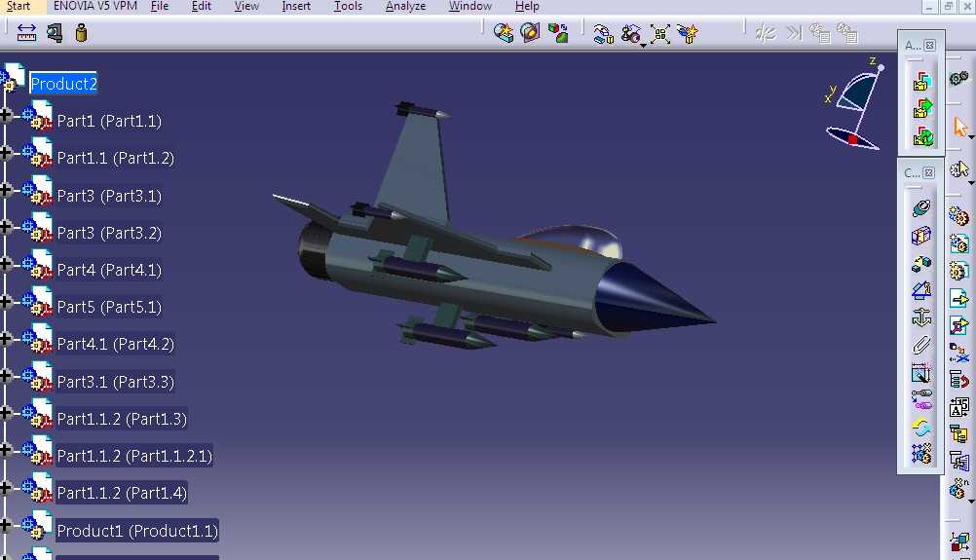The image size is (976, 560).
Task: Open dropdown under the Snap icon in top toolbar
Action: click(643, 46)
